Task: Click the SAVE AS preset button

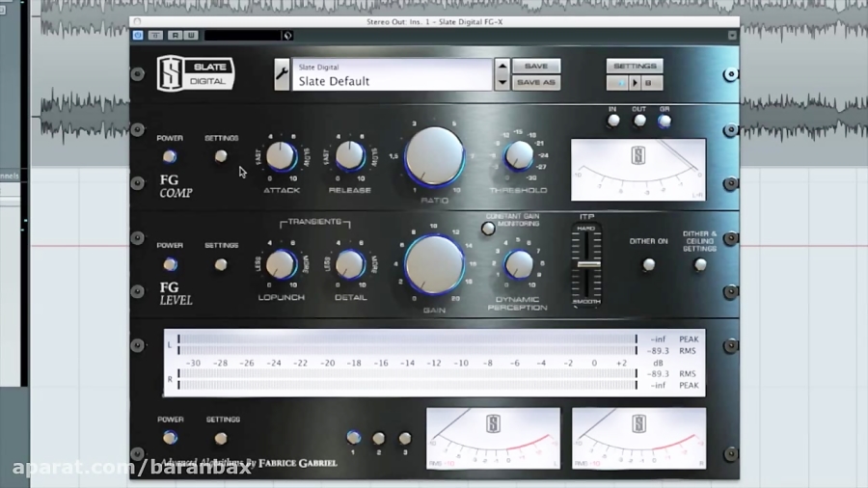Action: [x=536, y=82]
